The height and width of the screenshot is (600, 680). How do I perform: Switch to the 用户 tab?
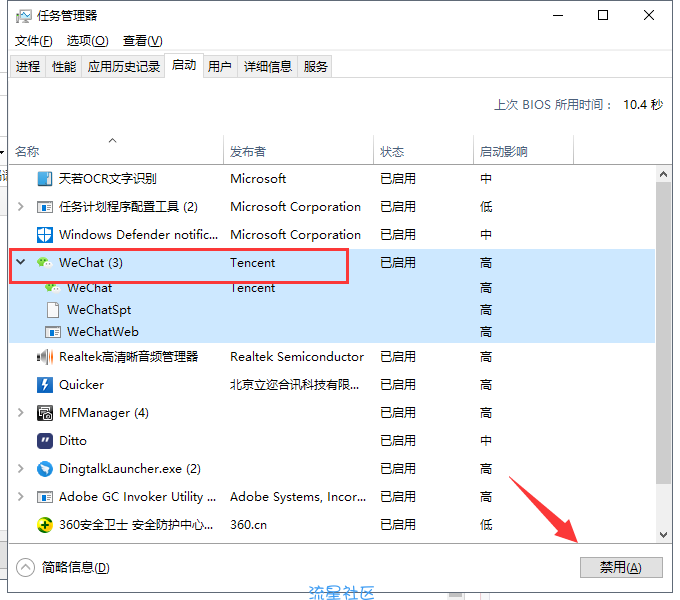[219, 67]
